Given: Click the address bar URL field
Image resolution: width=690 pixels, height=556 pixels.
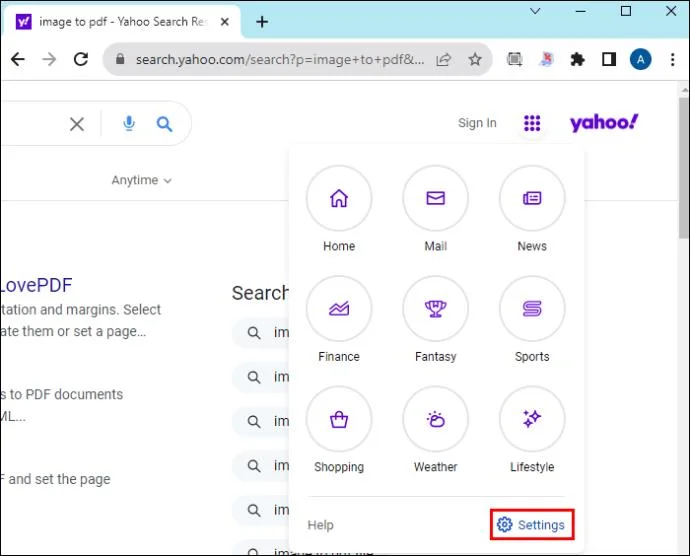Looking at the screenshot, I should point(280,59).
